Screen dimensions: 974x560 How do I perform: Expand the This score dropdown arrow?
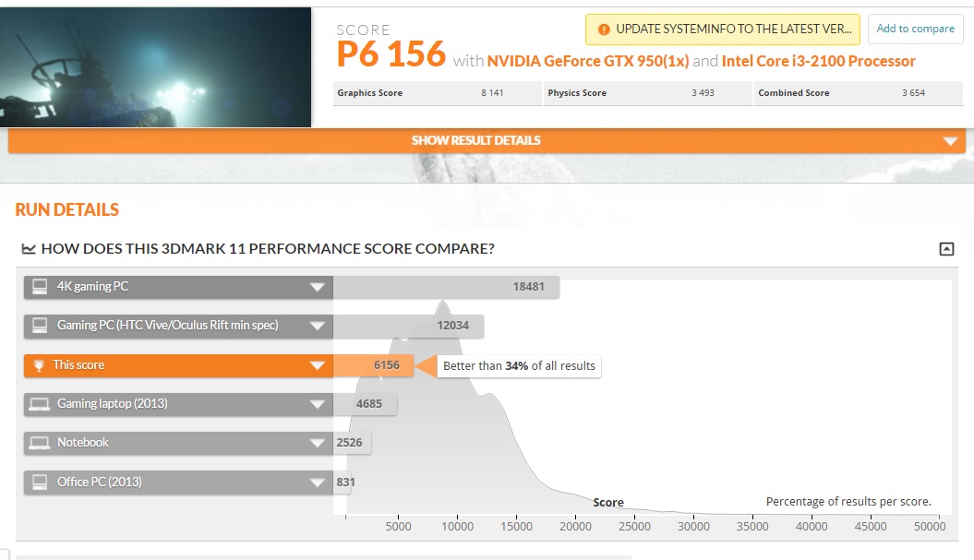[317, 365]
